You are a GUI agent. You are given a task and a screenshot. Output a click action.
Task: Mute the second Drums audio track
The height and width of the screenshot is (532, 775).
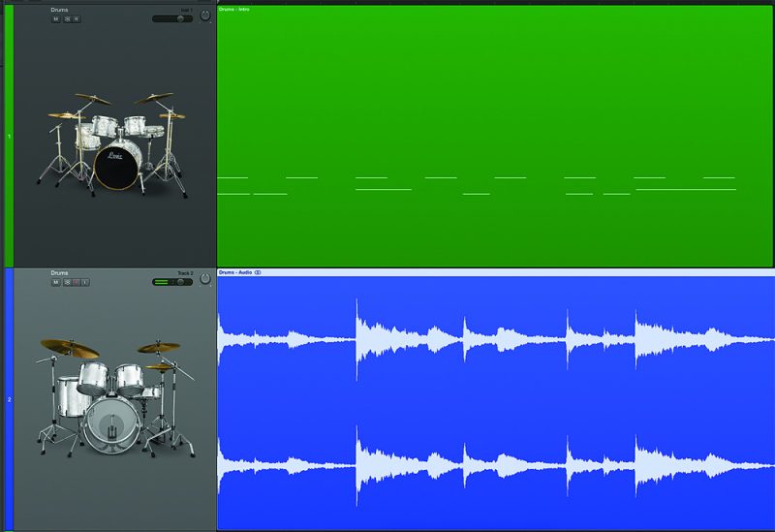55,282
